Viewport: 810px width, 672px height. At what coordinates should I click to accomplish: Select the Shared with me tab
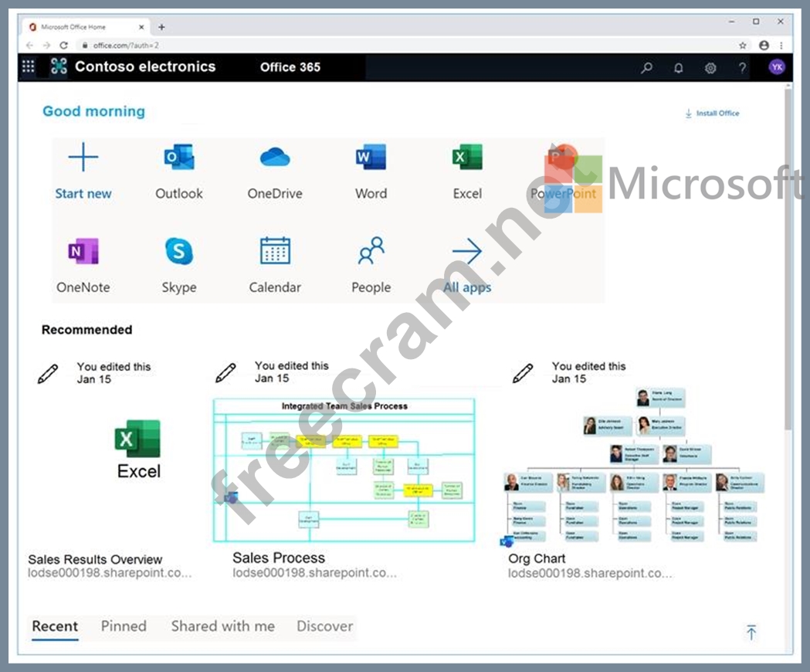click(222, 626)
